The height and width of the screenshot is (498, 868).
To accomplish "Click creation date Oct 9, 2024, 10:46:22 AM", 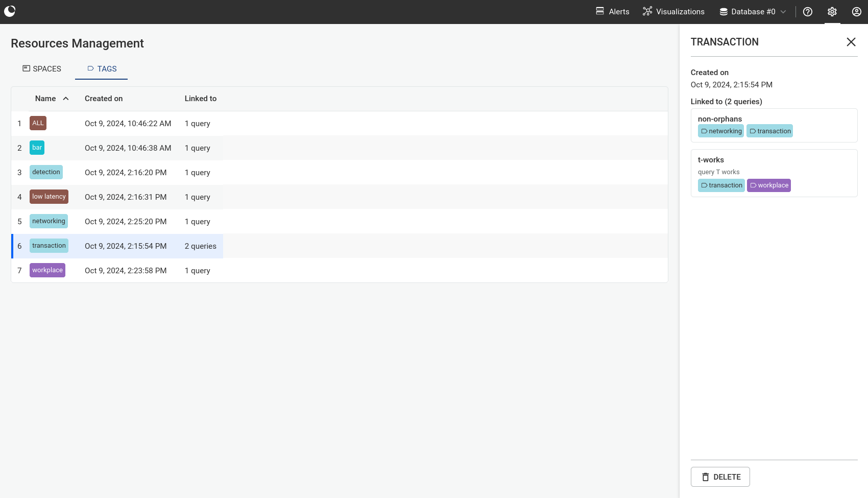I will pyautogui.click(x=128, y=124).
